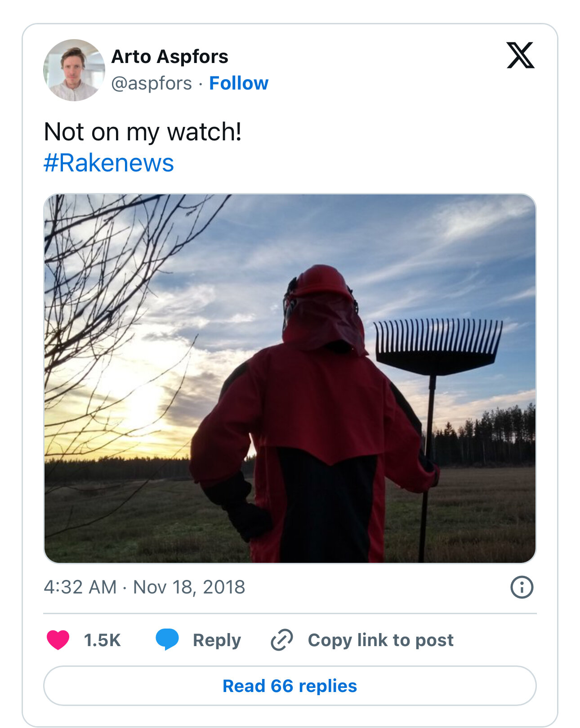Open Read 66 replies button
Image resolution: width=580 pixels, height=728 pixels.
[x=290, y=686]
